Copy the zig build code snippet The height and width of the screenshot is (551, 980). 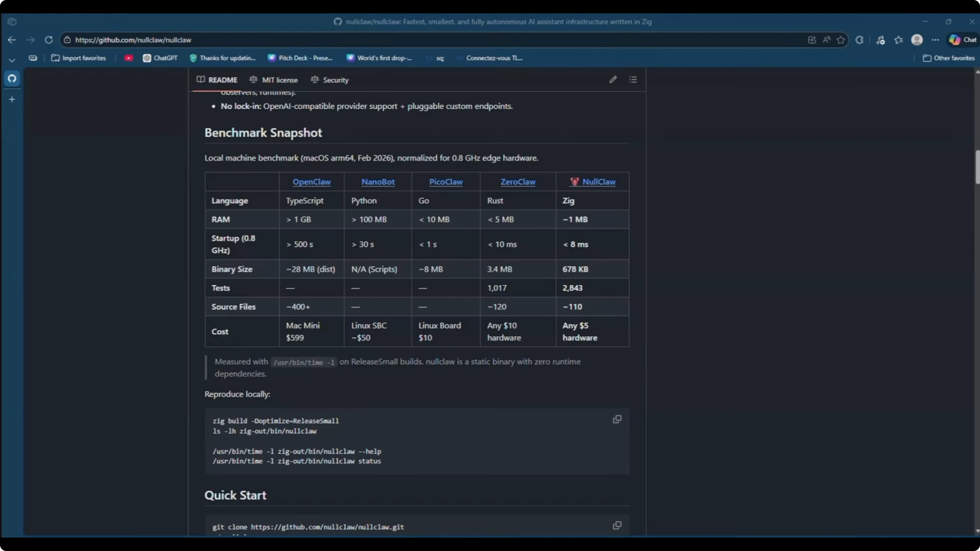click(617, 420)
